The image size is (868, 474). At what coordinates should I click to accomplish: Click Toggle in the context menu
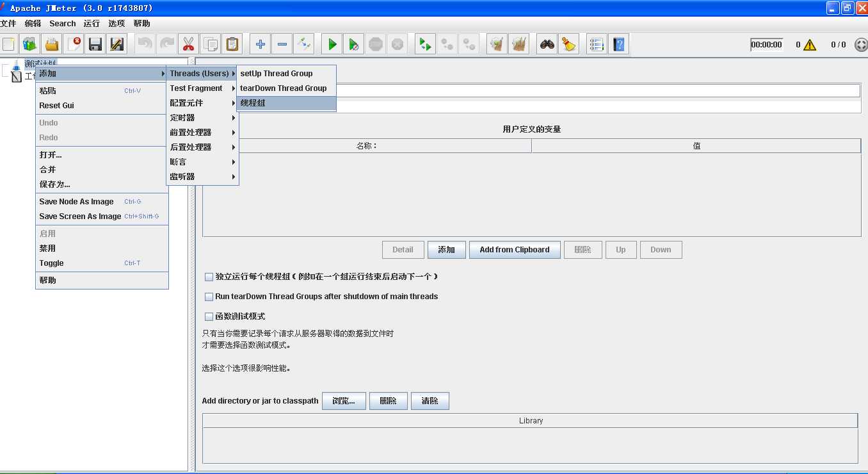pyautogui.click(x=102, y=263)
